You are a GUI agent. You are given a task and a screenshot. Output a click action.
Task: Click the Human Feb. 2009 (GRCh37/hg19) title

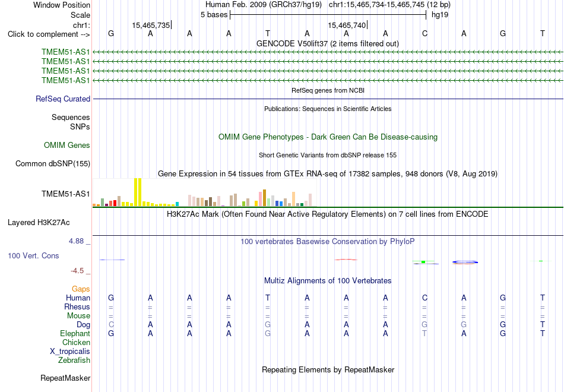point(264,5)
